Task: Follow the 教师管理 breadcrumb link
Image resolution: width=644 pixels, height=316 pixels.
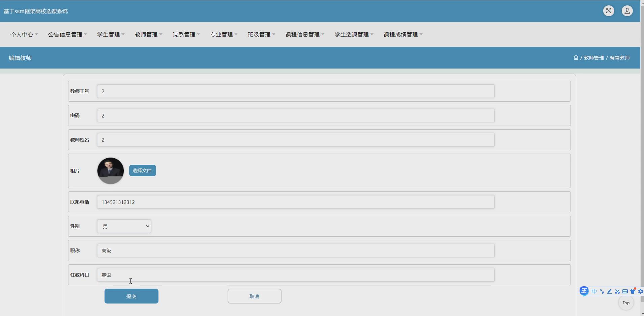Action: point(594,58)
